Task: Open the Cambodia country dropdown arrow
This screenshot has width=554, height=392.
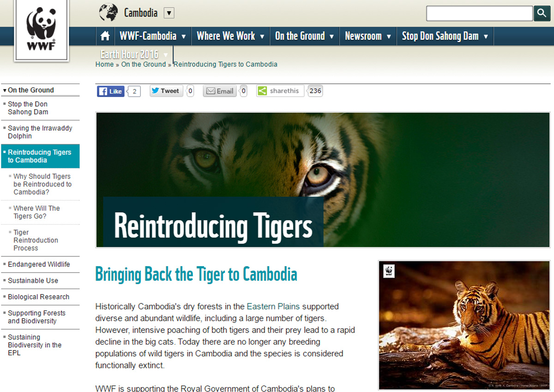Action: [169, 13]
